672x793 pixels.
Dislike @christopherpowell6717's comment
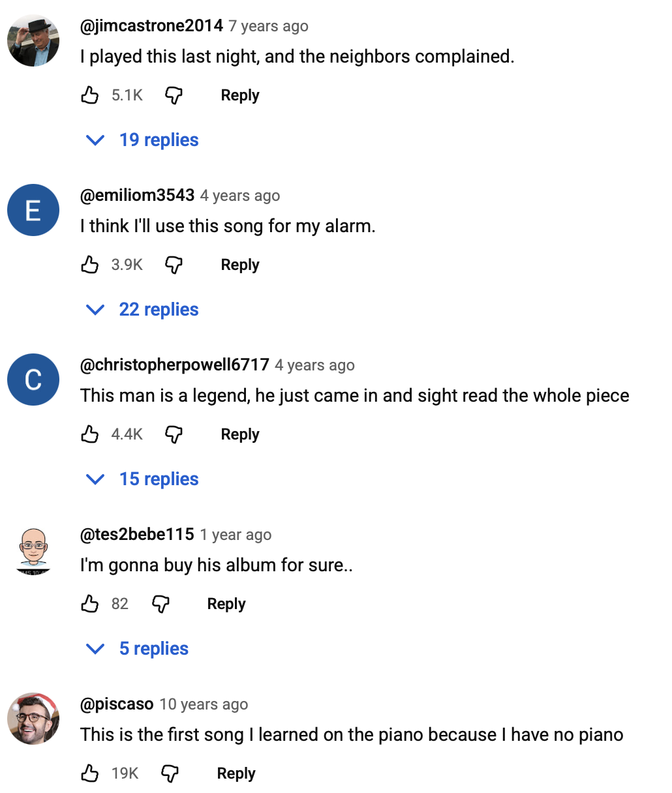[x=173, y=434]
